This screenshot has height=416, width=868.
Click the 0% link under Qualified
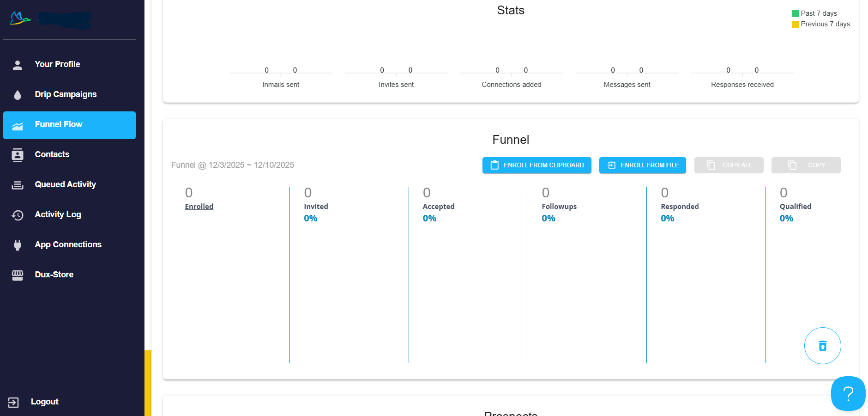786,218
